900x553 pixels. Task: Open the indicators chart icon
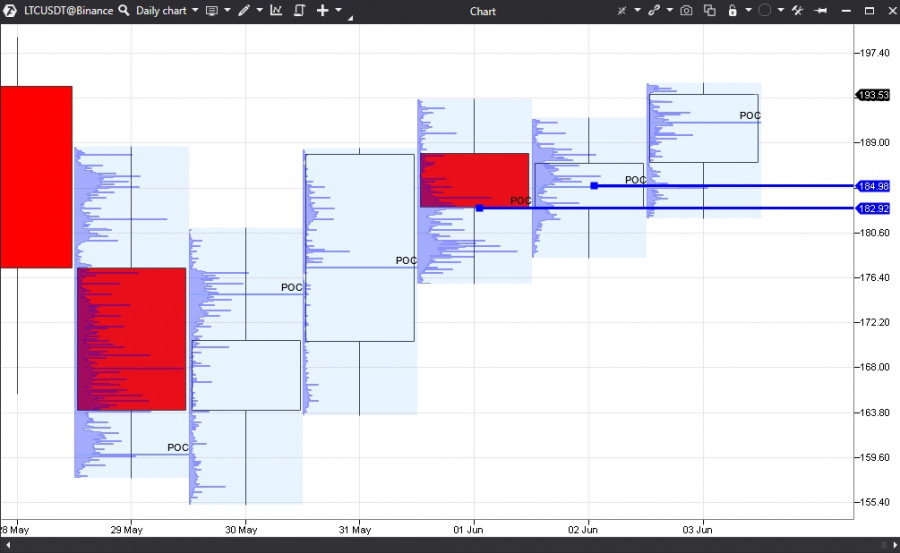click(276, 10)
